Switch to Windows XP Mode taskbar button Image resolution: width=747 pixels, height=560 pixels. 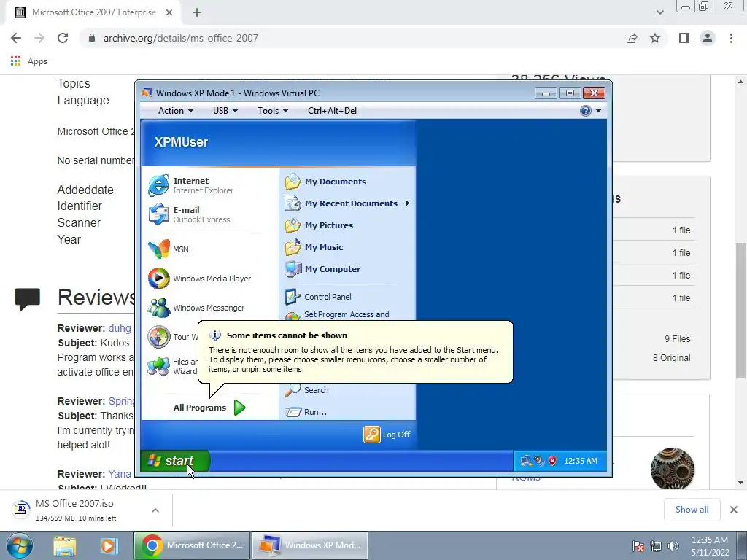tap(310, 545)
